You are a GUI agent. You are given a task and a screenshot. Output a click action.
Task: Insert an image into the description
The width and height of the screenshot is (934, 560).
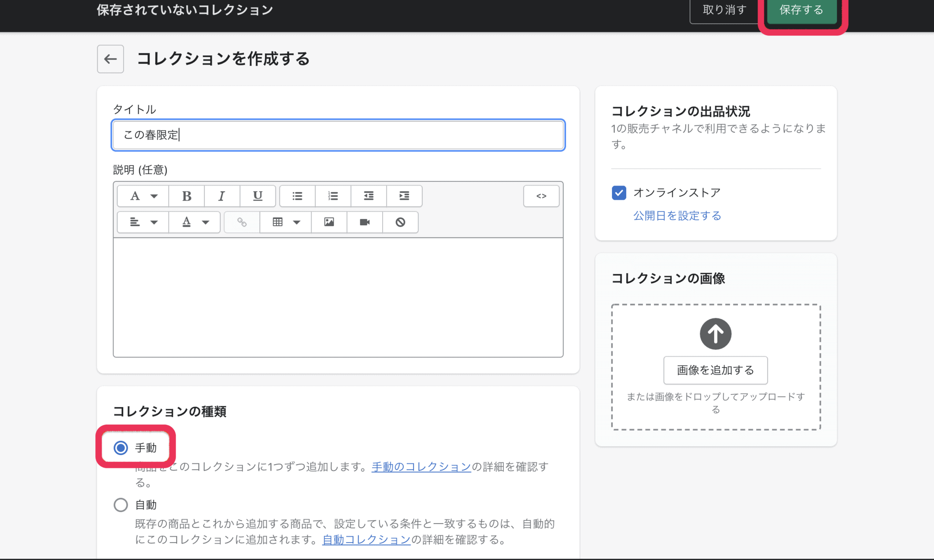(329, 222)
